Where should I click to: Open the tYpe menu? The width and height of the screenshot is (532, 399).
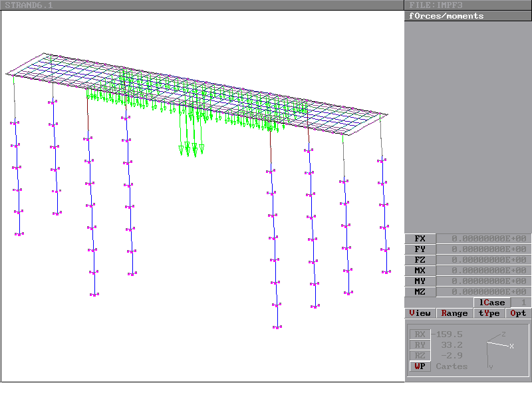[489, 313]
